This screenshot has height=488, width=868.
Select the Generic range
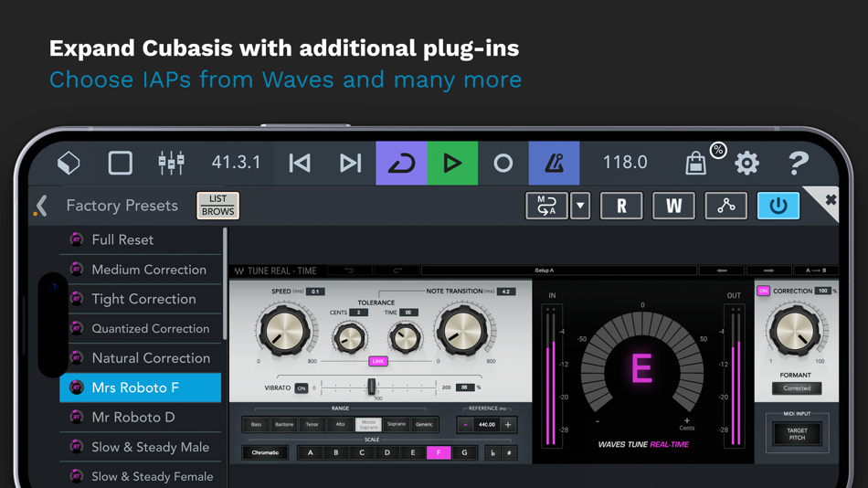(x=424, y=425)
